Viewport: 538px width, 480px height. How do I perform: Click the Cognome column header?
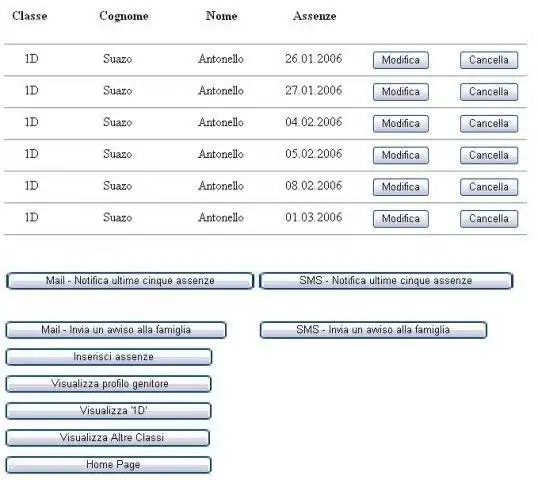(x=124, y=16)
